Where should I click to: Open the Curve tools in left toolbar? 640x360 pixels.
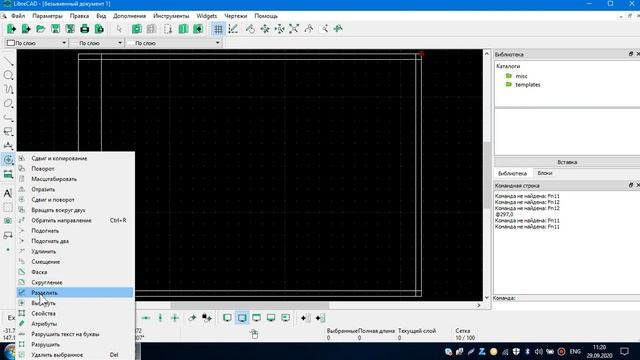click(8, 89)
